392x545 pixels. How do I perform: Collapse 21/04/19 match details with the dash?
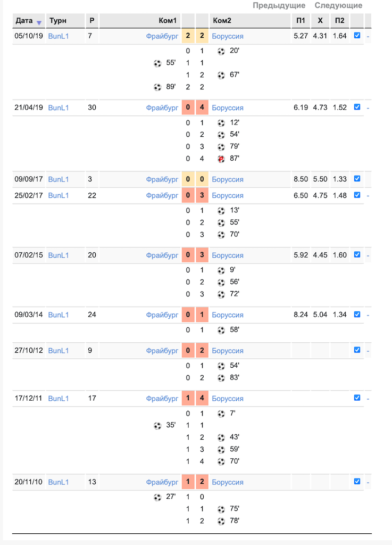coord(368,108)
